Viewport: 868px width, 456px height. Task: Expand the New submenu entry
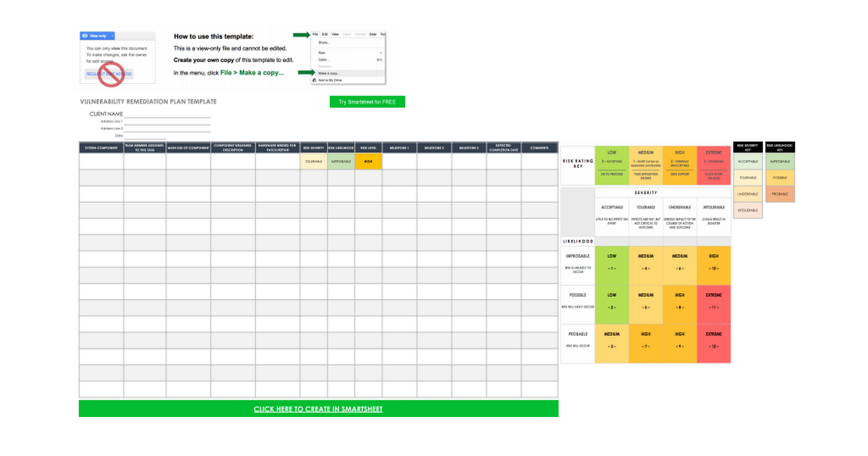pyautogui.click(x=348, y=53)
